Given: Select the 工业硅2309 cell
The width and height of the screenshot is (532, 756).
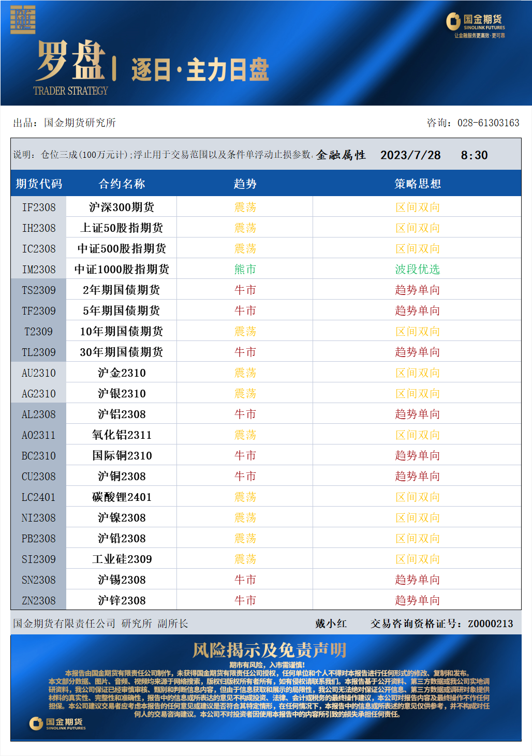Looking at the screenshot, I should pyautogui.click(x=122, y=559).
